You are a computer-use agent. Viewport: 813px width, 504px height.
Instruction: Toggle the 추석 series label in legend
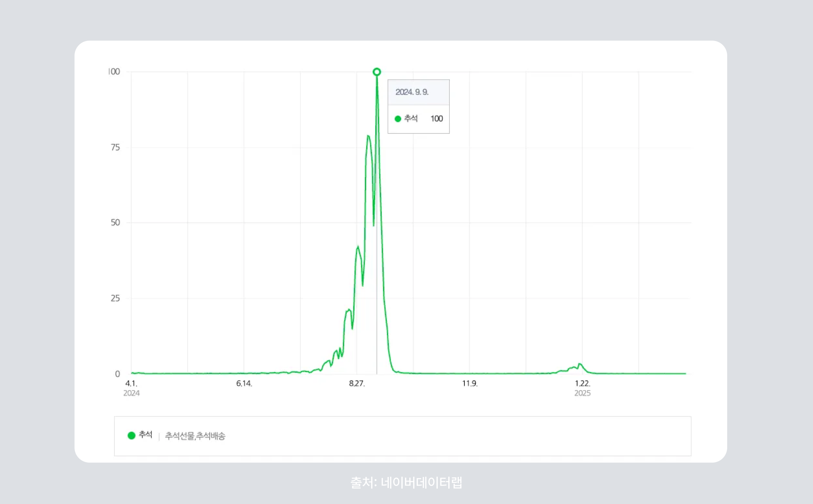(x=145, y=435)
